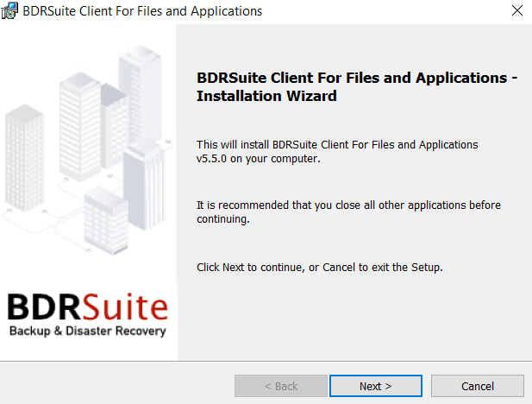This screenshot has height=404, width=532.
Task: Select the greyed-out < Back button
Action: 281,386
